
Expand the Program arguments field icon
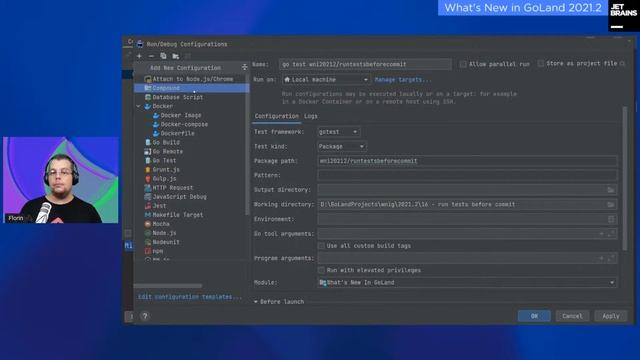(611, 258)
